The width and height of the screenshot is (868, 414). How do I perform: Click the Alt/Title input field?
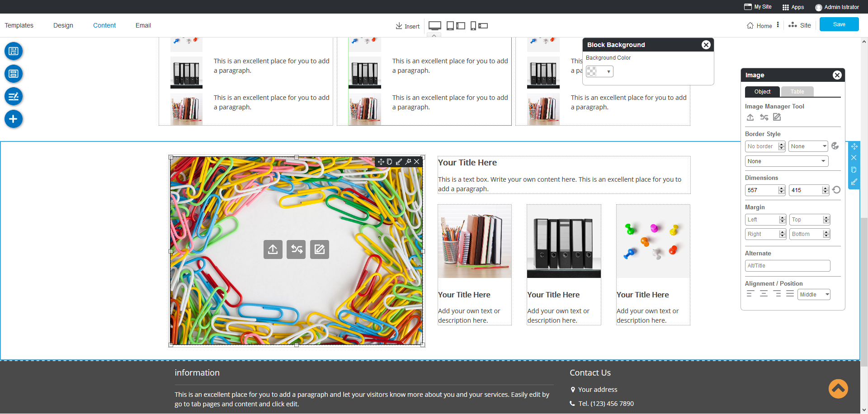pyautogui.click(x=787, y=266)
